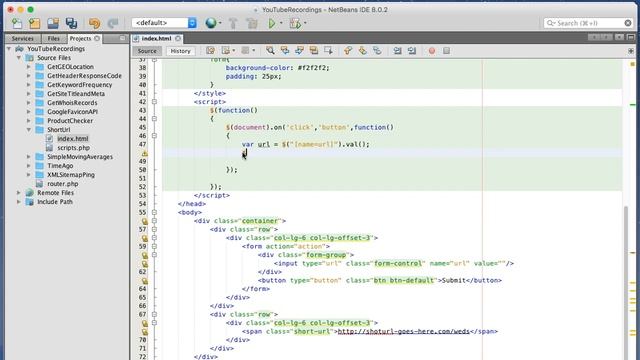Click the Clean and Build icon

252,23
